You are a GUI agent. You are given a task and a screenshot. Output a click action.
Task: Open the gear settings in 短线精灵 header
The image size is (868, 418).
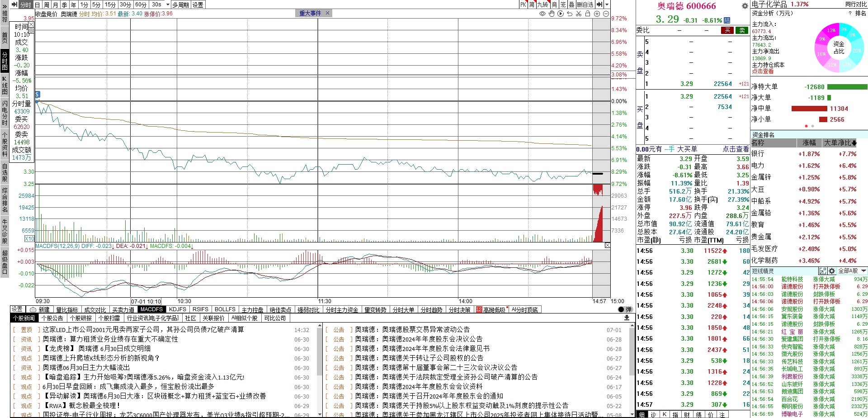click(x=832, y=271)
